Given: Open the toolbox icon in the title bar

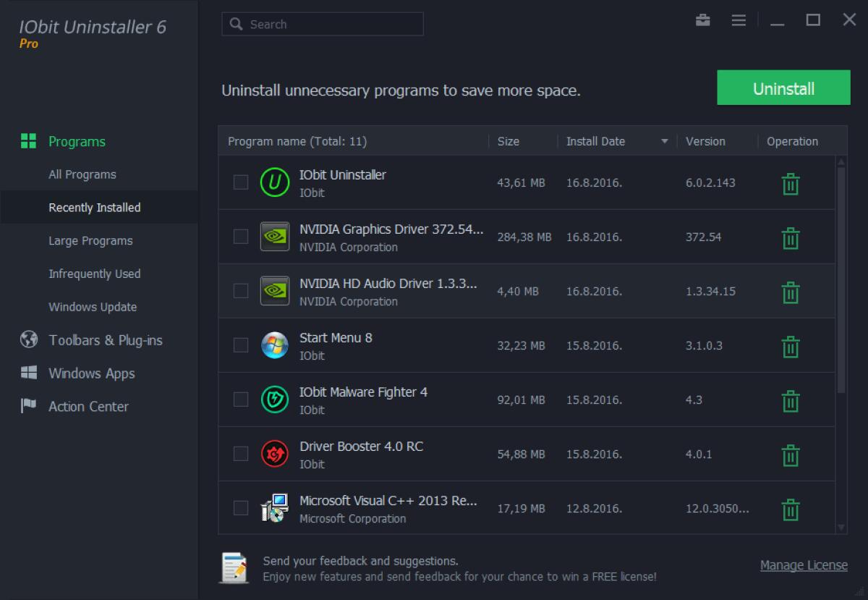Looking at the screenshot, I should click(702, 20).
